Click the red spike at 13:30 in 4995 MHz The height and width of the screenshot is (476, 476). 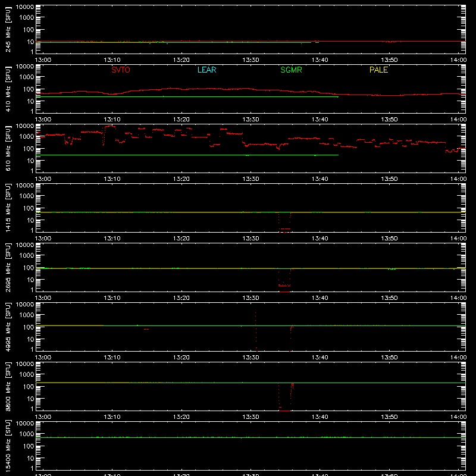[256, 331]
